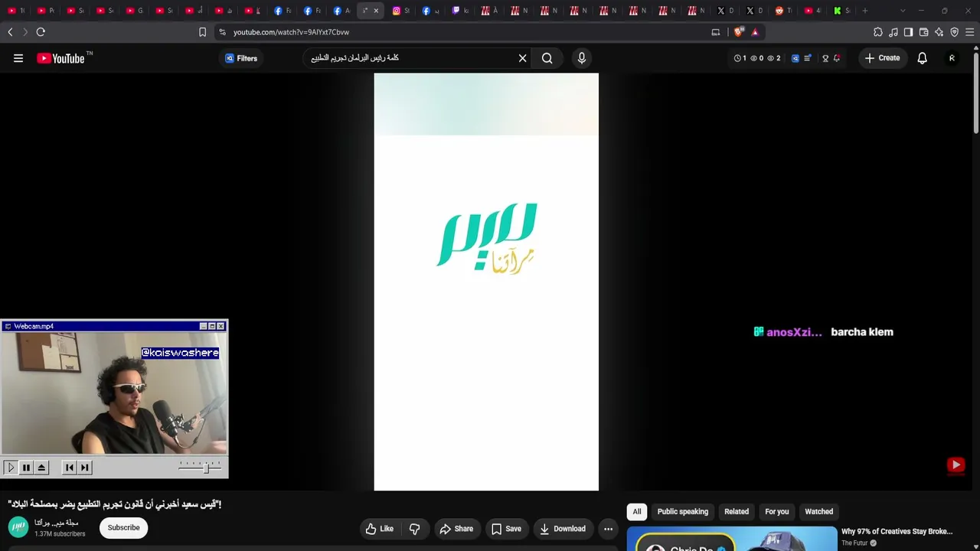
Task: Click the Webcam.mp4 pause button
Action: click(26, 468)
